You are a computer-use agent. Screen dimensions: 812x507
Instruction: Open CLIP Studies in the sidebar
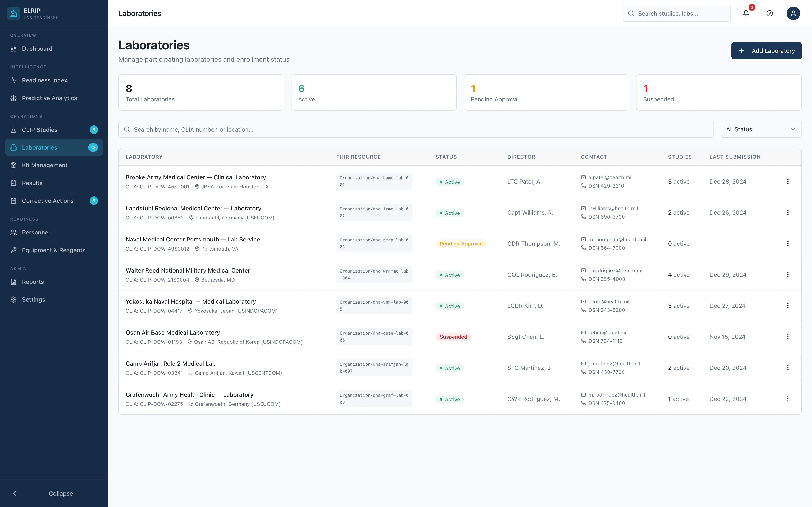pos(40,130)
